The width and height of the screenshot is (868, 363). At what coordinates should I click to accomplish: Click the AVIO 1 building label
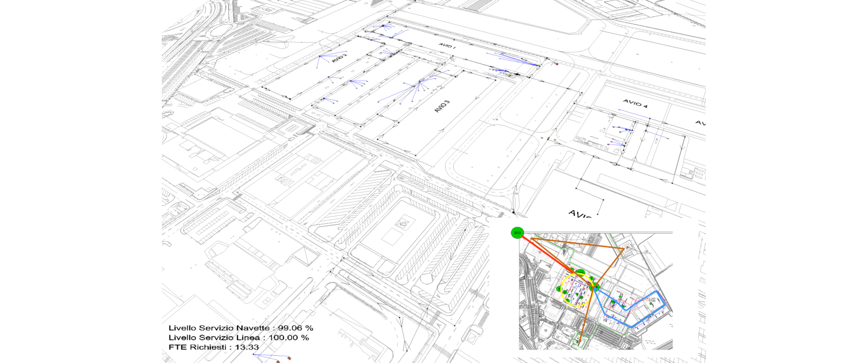[x=447, y=46]
